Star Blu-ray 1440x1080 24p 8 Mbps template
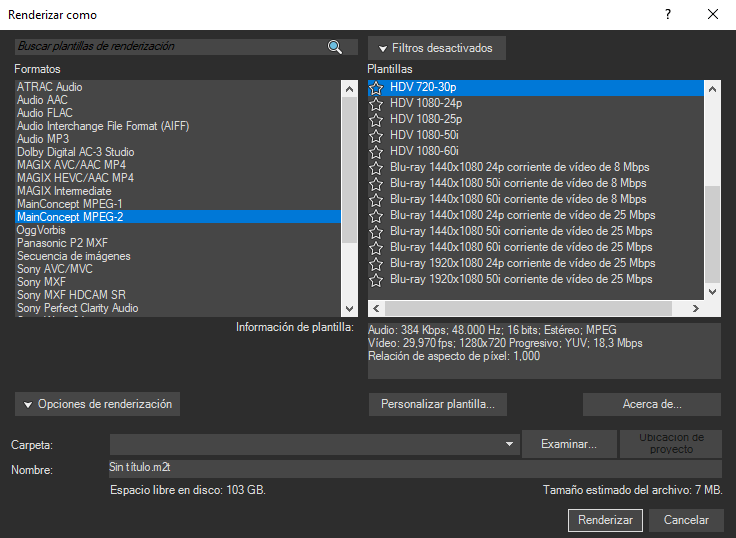 click(376, 168)
